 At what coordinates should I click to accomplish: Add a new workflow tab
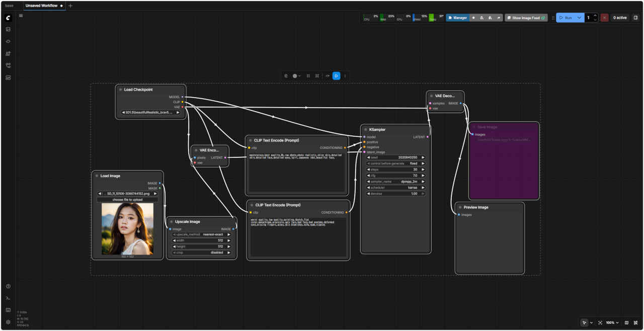[x=70, y=6]
